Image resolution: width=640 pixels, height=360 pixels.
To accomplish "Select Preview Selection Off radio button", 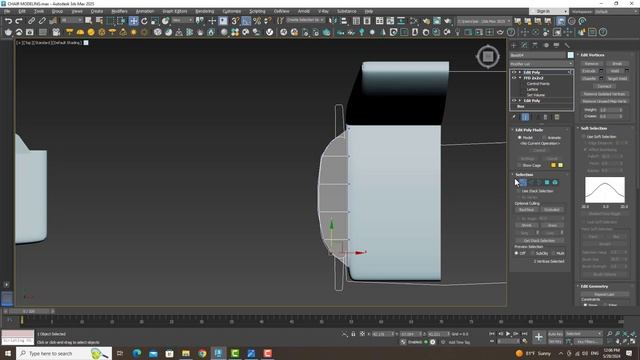I will point(517,253).
